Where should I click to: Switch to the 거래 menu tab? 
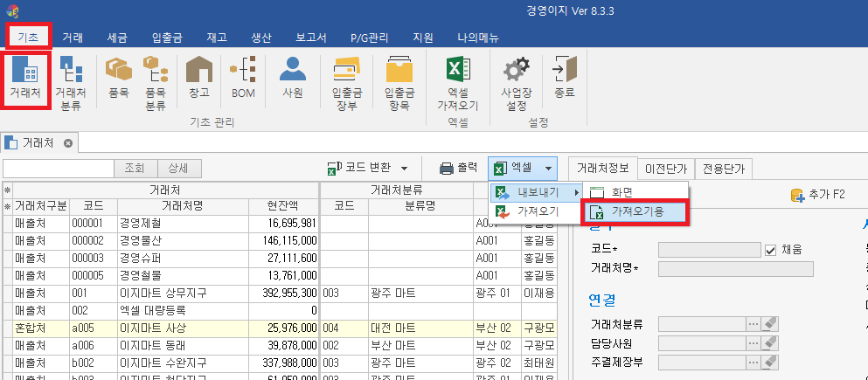(x=73, y=38)
